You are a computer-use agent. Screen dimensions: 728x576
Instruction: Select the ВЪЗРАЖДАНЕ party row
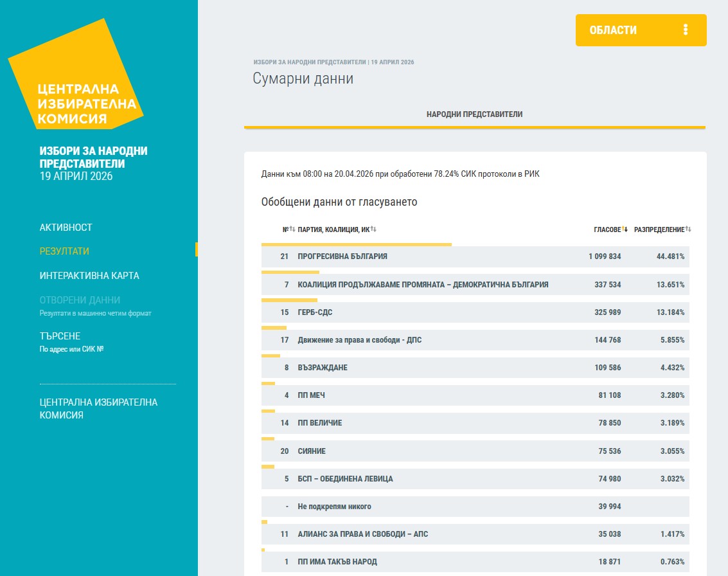point(475,368)
